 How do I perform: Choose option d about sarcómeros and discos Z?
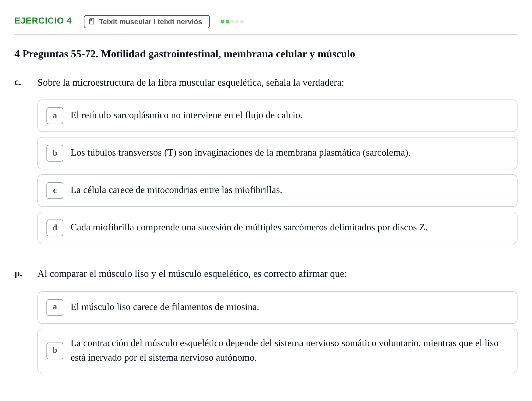[277, 228]
